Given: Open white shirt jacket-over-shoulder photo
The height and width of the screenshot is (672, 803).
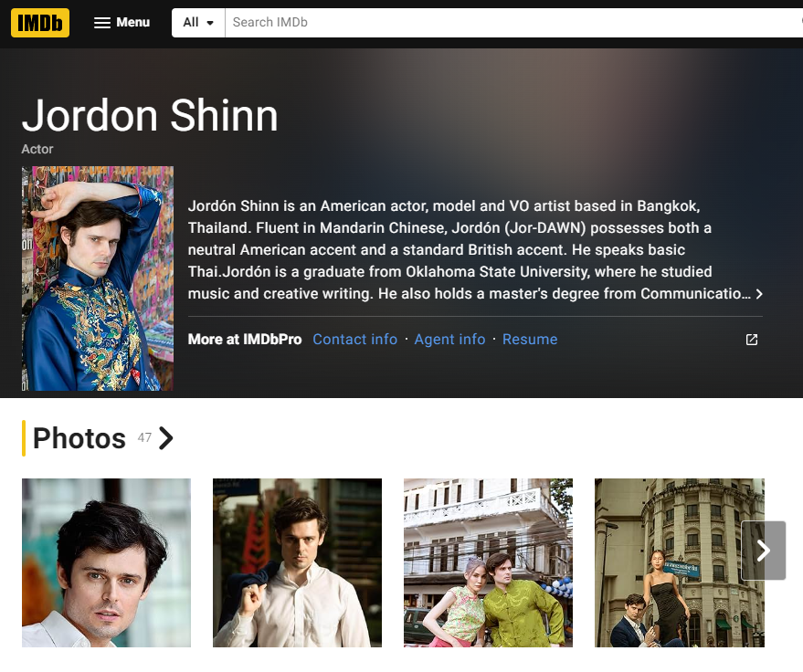Looking at the screenshot, I should pos(297,562).
